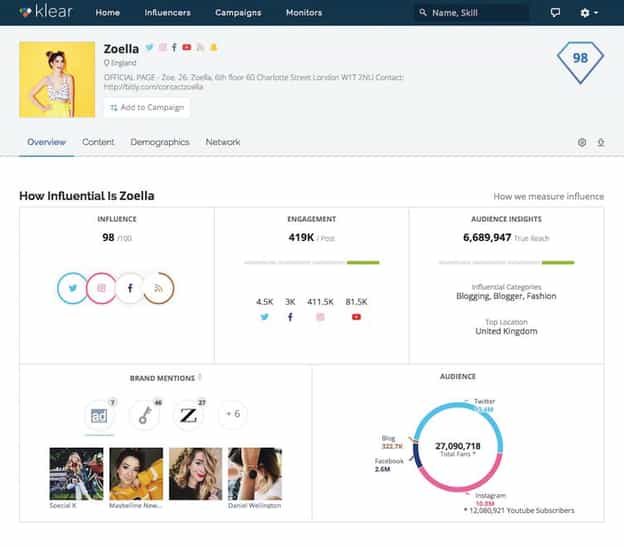Select the 'ad' brand mention icon

(x=99, y=416)
